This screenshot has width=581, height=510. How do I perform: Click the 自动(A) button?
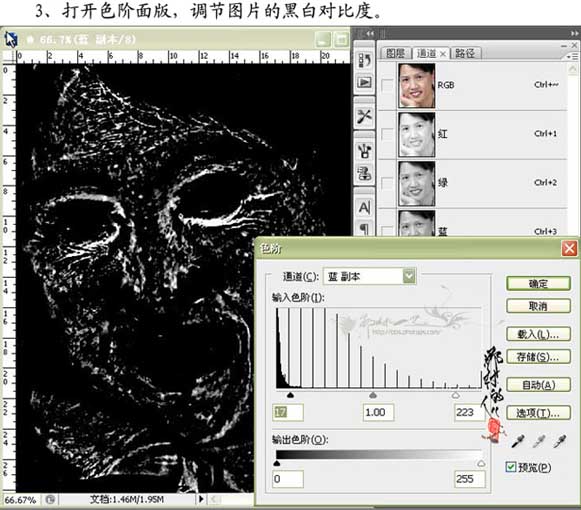[x=538, y=385]
